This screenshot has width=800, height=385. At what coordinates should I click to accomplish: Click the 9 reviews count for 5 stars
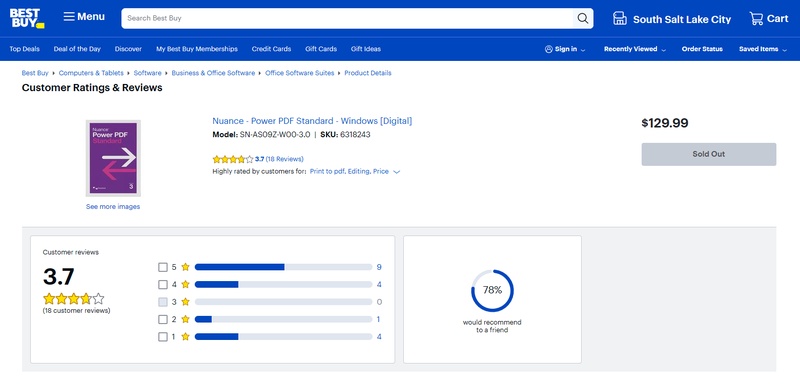pyautogui.click(x=379, y=267)
